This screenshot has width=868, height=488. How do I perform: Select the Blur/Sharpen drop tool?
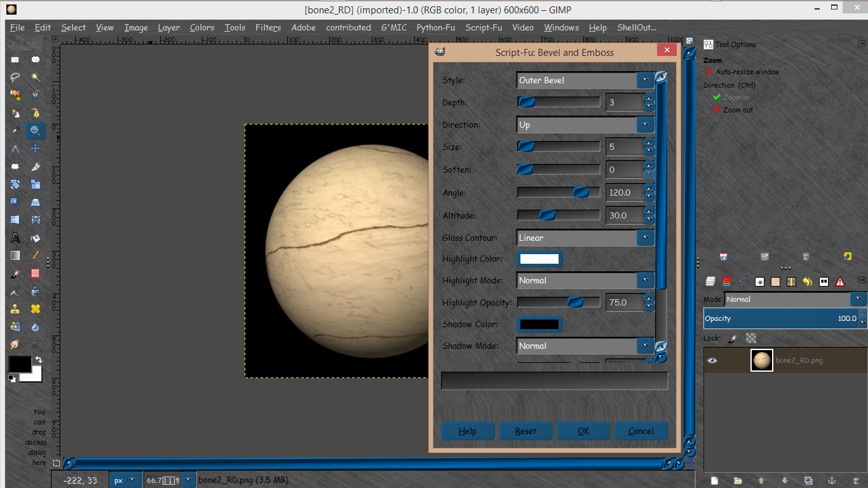click(x=36, y=327)
